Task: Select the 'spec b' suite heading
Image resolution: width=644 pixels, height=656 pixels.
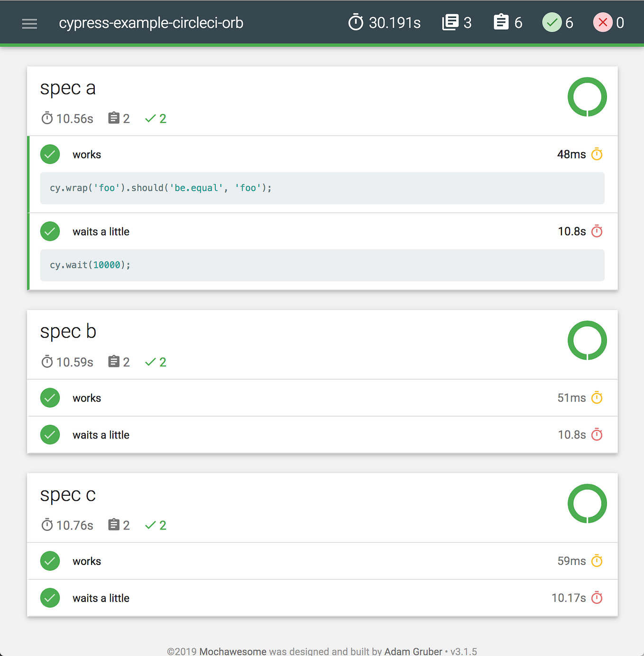Action: click(x=68, y=331)
